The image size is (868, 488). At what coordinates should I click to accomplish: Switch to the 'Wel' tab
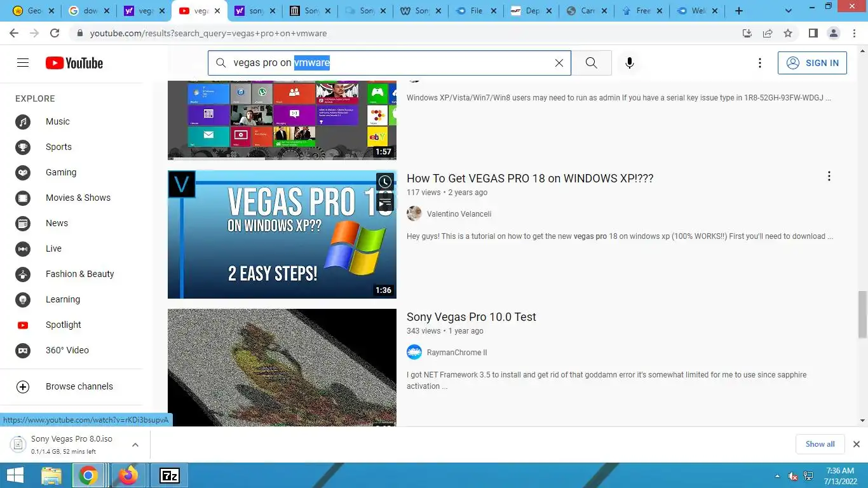(x=698, y=11)
